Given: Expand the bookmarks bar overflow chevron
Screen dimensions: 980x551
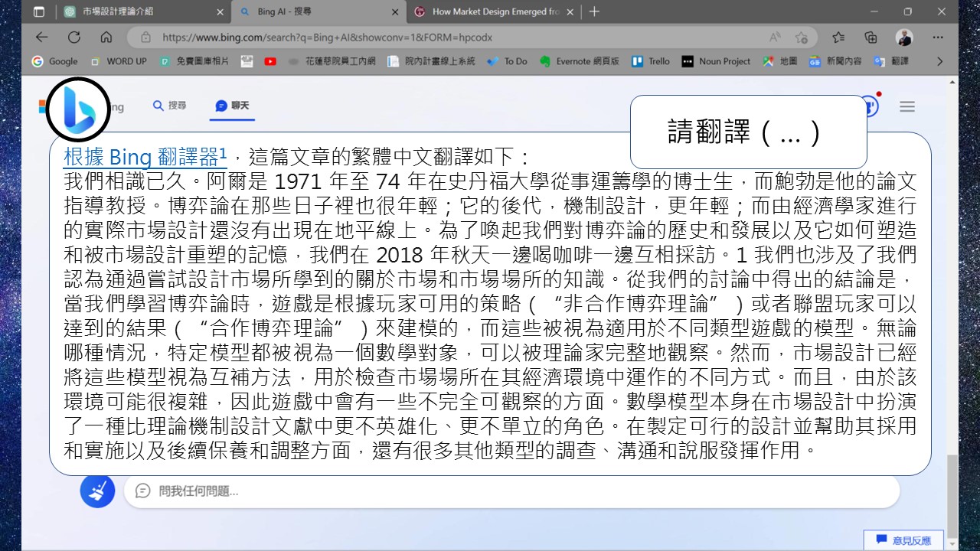Looking at the screenshot, I should [940, 61].
